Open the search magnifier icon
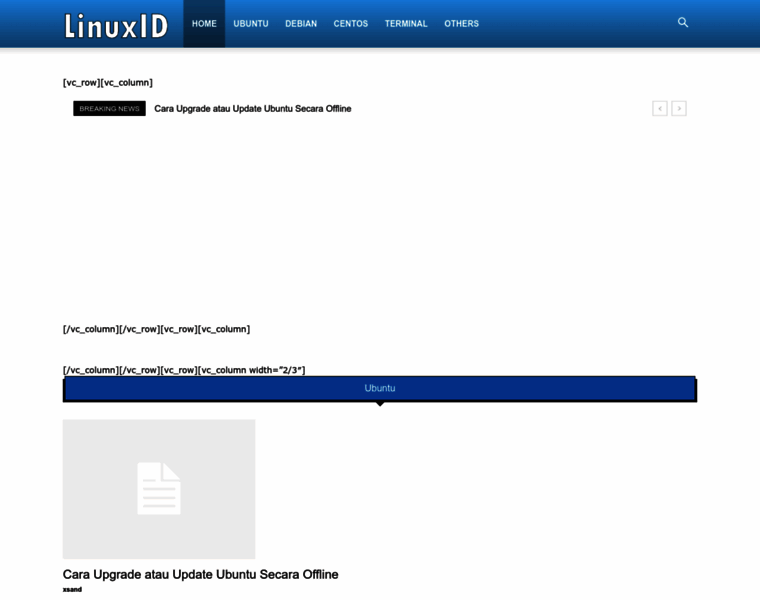Viewport: 760px width, 600px height. tap(682, 22)
